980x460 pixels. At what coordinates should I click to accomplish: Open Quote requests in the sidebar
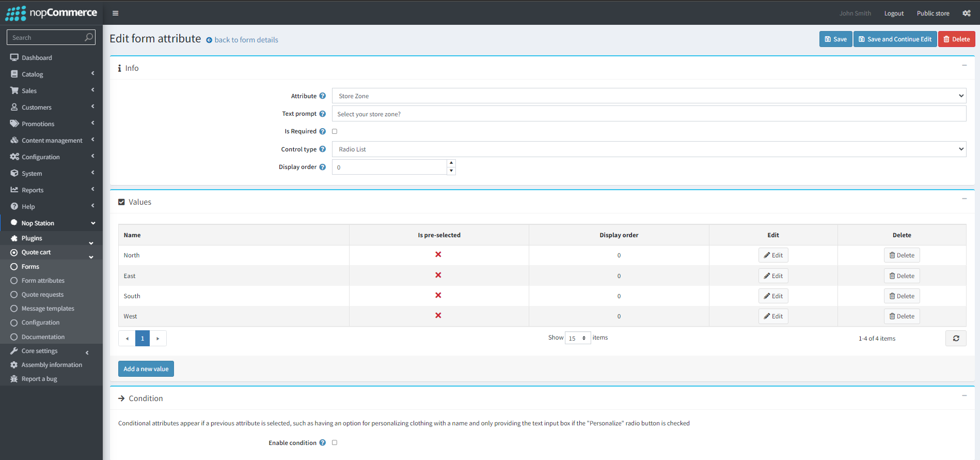coord(51,295)
